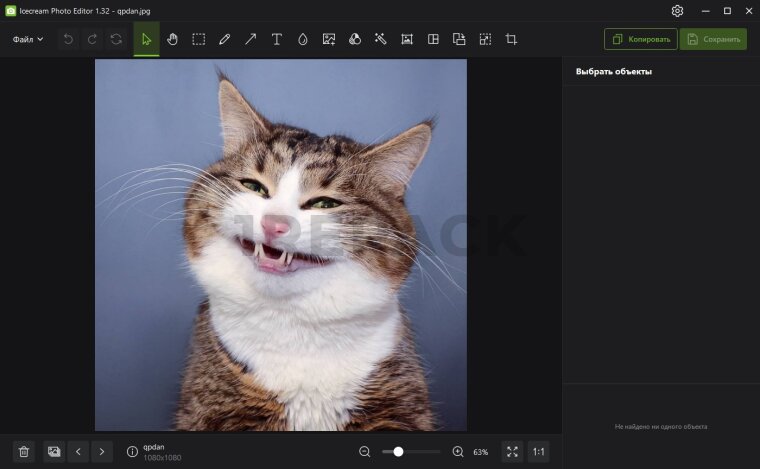Go to the next image

pyautogui.click(x=102, y=452)
